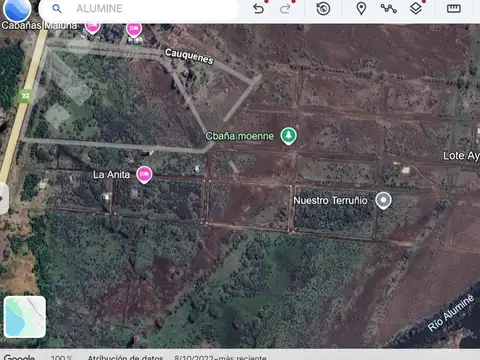Image resolution: width=480 pixels, height=360 pixels.
Task: Draw a path or polygon
Action: pos(389,9)
